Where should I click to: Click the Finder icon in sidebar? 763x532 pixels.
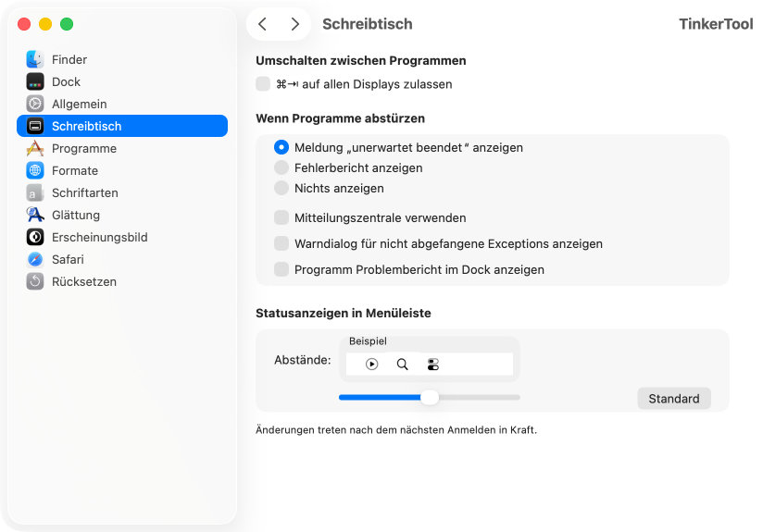tap(35, 59)
